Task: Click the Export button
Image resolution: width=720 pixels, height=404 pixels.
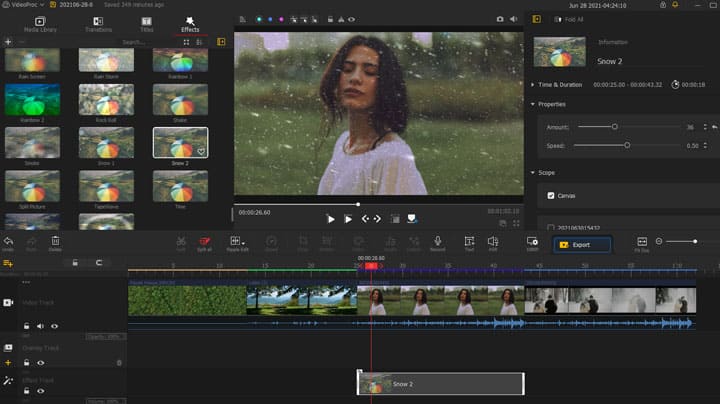Action: coord(581,243)
